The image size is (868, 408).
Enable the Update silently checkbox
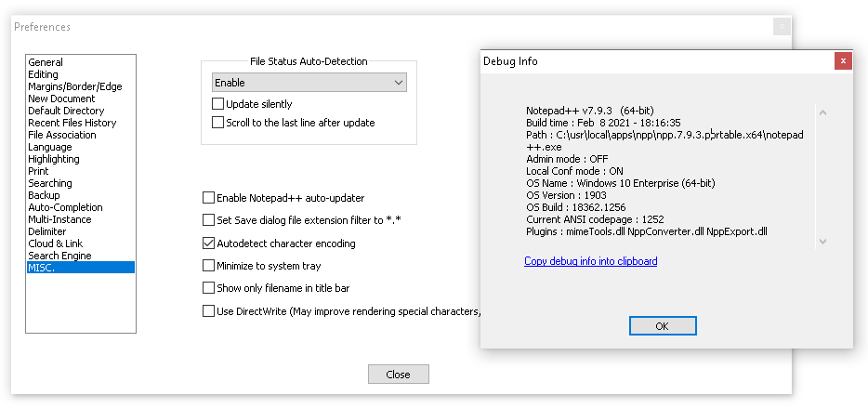tap(217, 104)
